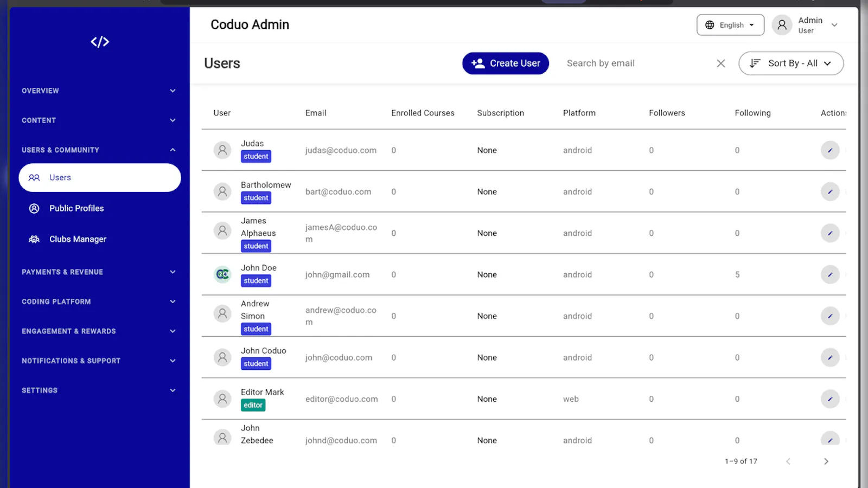Edit Andrew Simon using pencil icon
The image size is (868, 488).
pos(830,316)
